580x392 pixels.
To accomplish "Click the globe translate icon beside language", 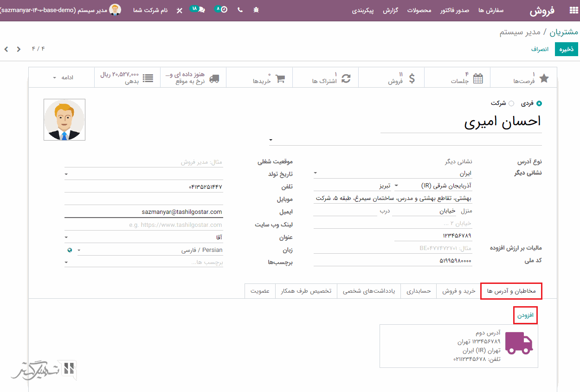I will click(x=70, y=250).
